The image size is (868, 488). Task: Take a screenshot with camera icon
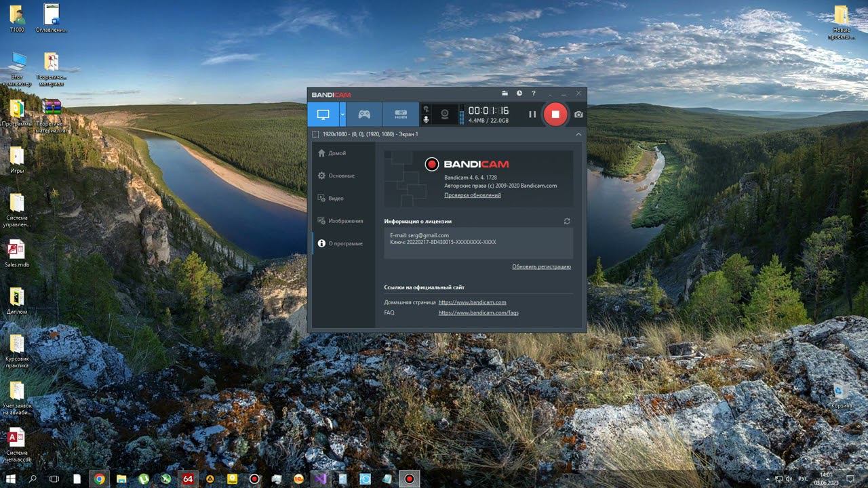578,115
